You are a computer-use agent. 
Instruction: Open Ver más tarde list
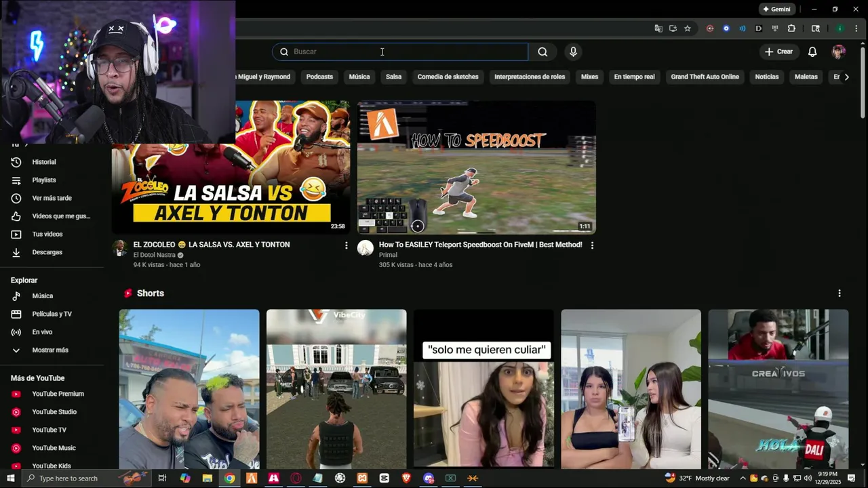52,198
